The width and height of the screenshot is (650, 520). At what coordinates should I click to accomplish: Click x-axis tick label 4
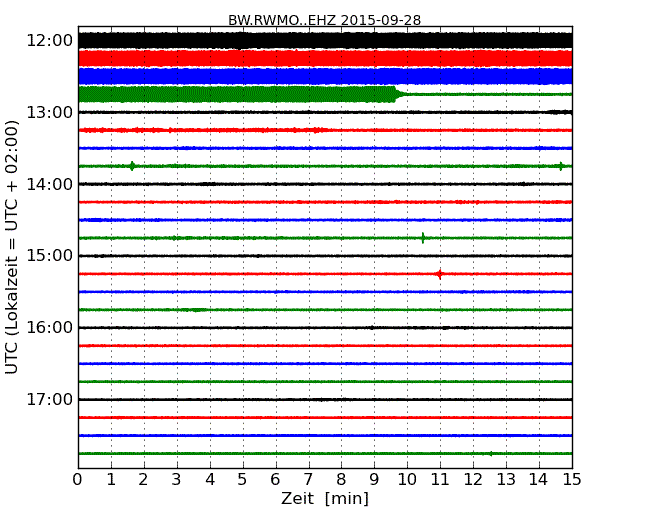pyautogui.click(x=210, y=480)
